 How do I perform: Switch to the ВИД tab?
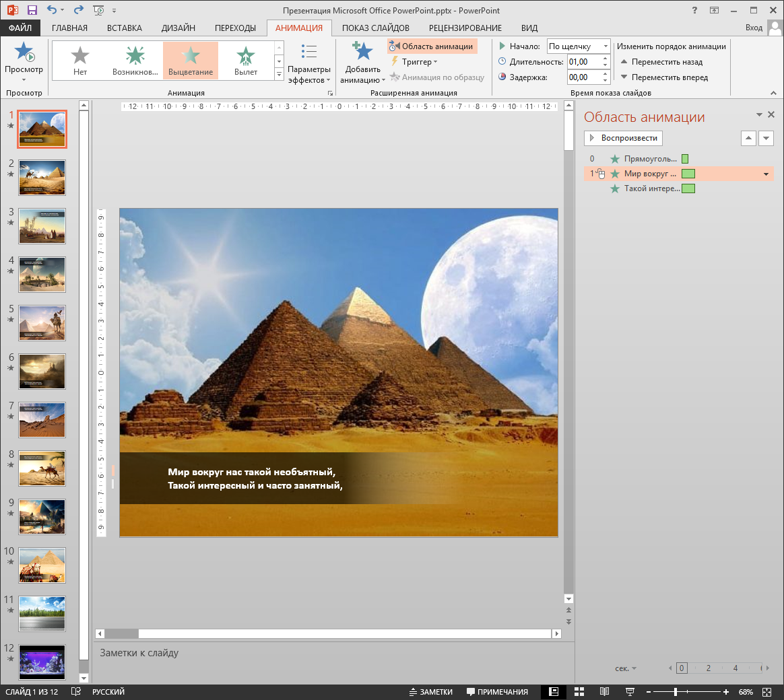point(529,28)
